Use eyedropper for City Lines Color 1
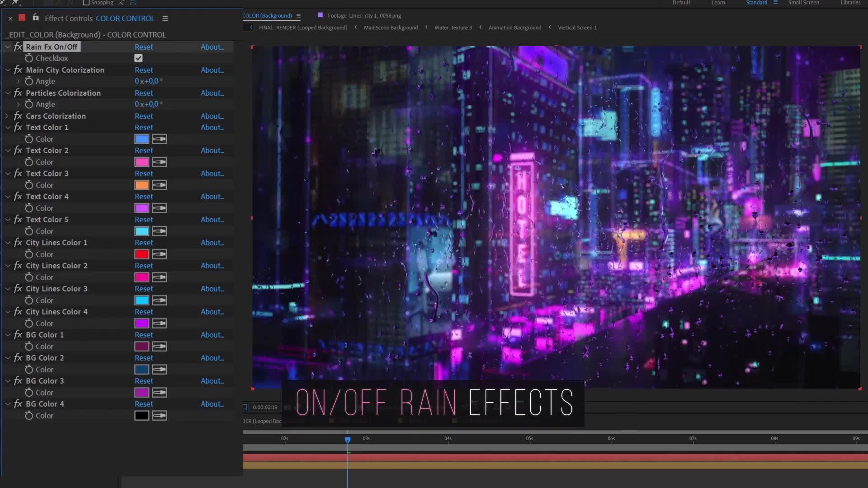This screenshot has width=868, height=488. (x=159, y=254)
